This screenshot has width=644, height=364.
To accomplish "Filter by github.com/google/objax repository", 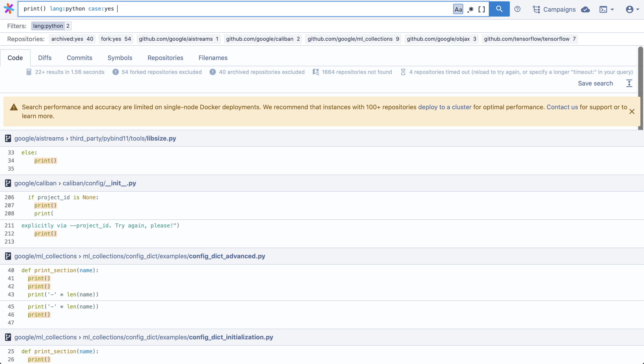I will pyautogui.click(x=441, y=39).
